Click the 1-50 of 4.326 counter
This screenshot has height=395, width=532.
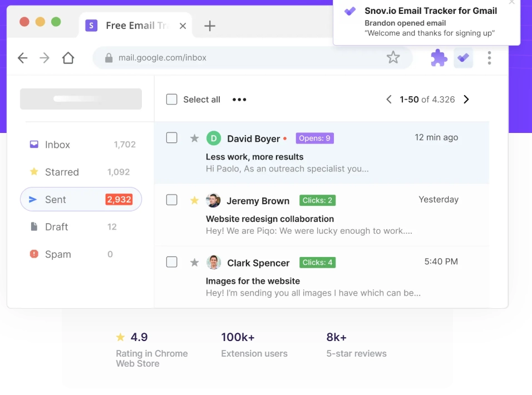[x=427, y=100]
